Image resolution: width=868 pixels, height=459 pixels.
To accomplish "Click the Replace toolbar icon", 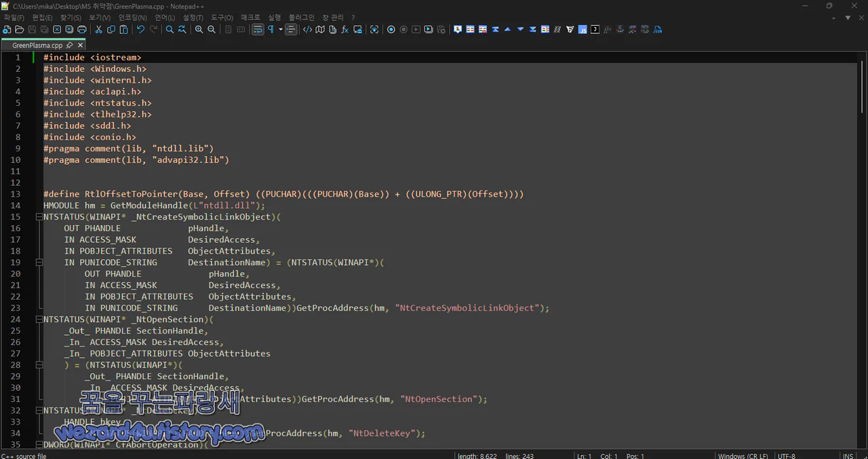I will 182,30.
